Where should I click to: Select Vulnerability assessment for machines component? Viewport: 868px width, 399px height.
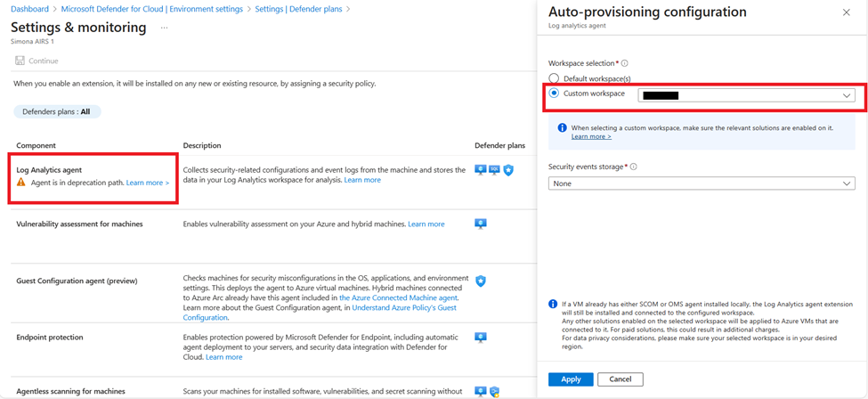[x=80, y=224]
